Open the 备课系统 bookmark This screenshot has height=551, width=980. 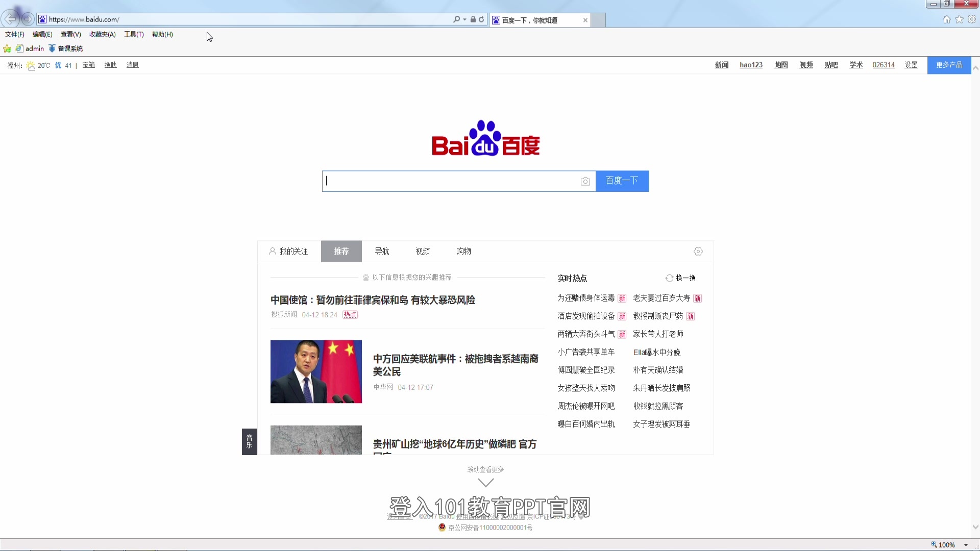65,48
